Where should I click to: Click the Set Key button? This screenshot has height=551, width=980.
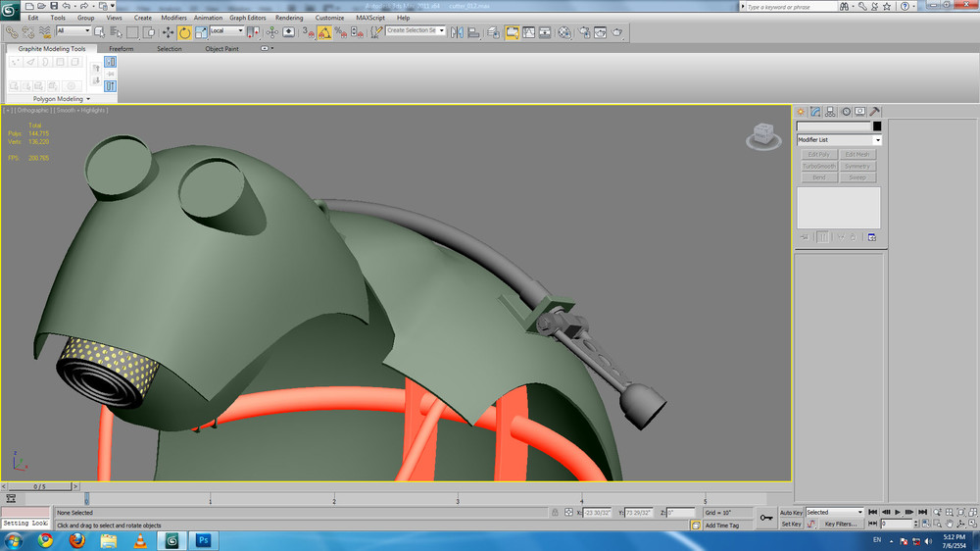791,525
